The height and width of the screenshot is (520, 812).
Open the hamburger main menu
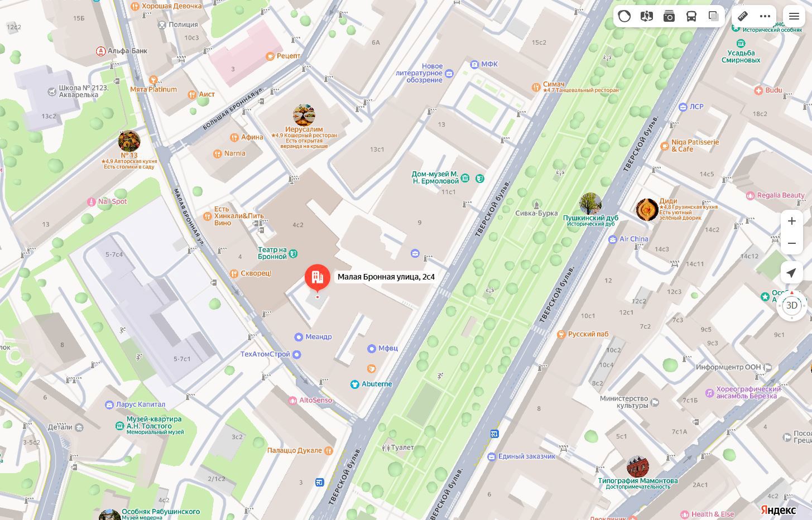point(794,16)
